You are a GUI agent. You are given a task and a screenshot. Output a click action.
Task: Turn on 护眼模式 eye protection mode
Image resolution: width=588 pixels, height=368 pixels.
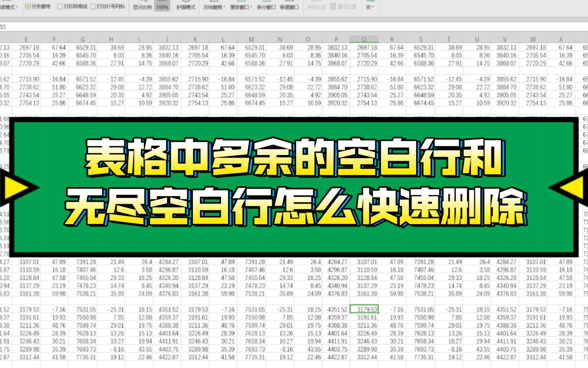(x=186, y=7)
